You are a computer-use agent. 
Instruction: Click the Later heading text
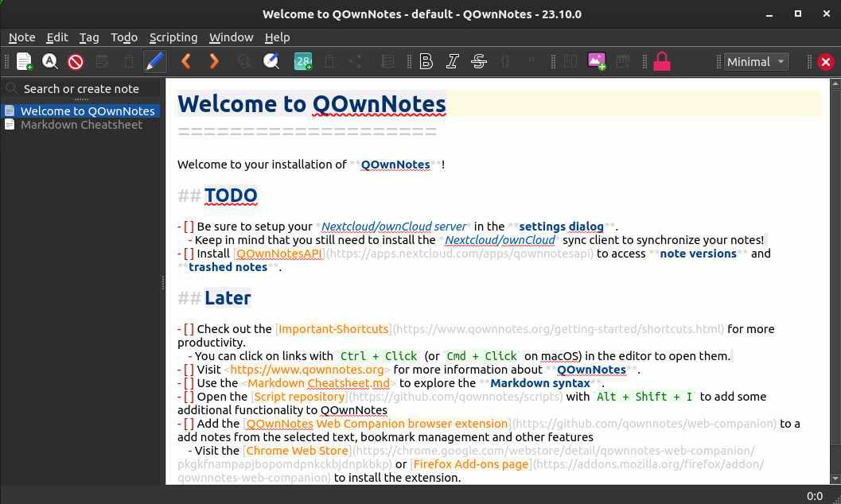228,298
